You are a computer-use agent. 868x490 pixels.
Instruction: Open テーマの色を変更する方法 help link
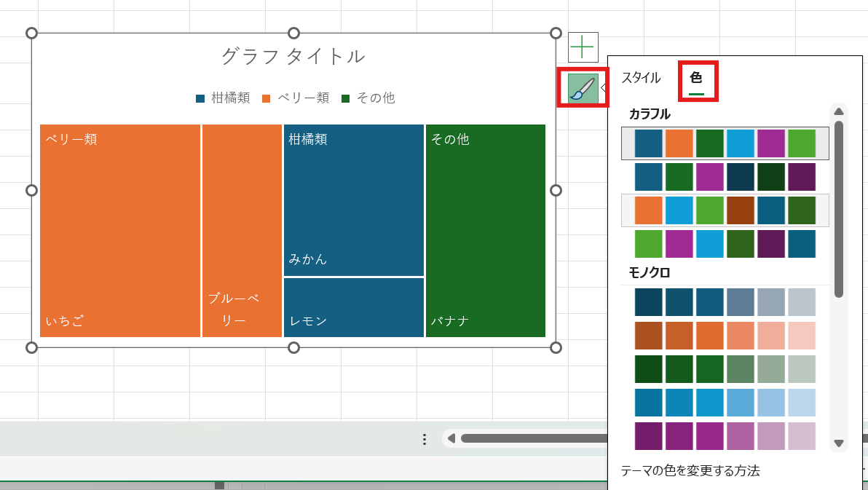point(690,471)
